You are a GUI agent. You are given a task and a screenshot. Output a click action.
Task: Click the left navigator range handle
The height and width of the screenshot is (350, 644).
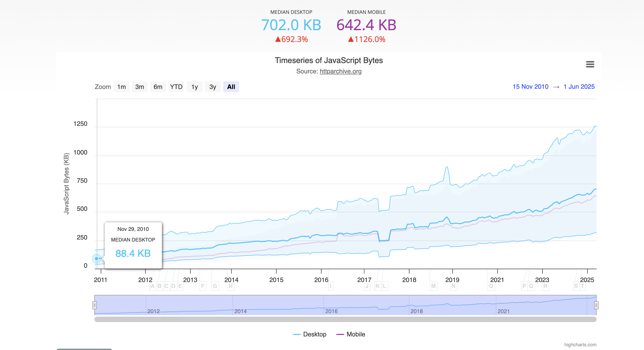click(95, 305)
